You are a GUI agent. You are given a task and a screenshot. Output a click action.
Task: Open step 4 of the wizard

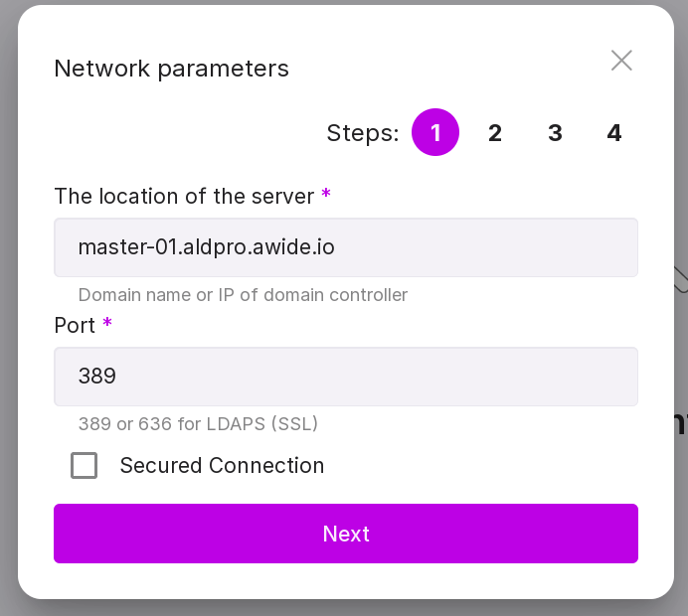coord(614,133)
